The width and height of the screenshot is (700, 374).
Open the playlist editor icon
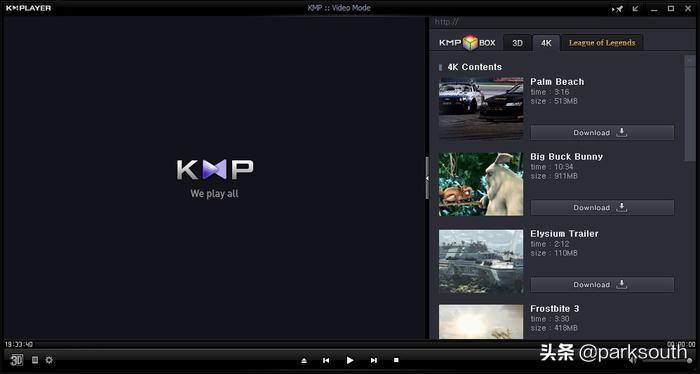pyautogui.click(x=35, y=360)
